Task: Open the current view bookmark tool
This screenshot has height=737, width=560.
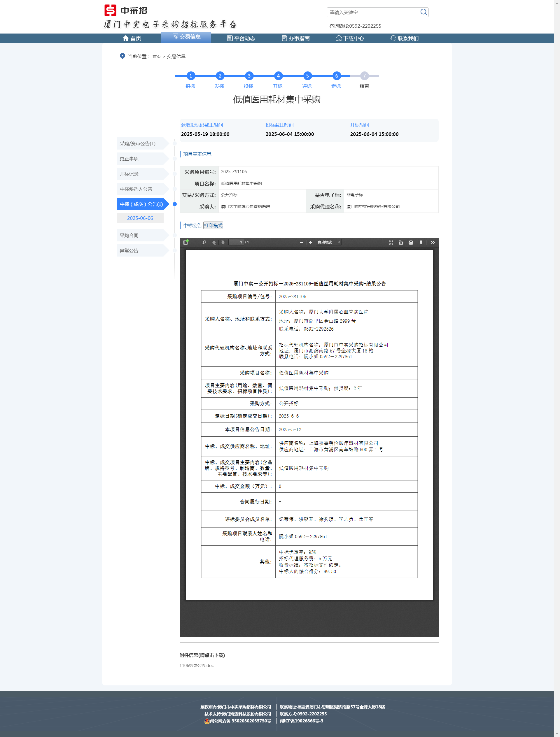Action: point(420,243)
